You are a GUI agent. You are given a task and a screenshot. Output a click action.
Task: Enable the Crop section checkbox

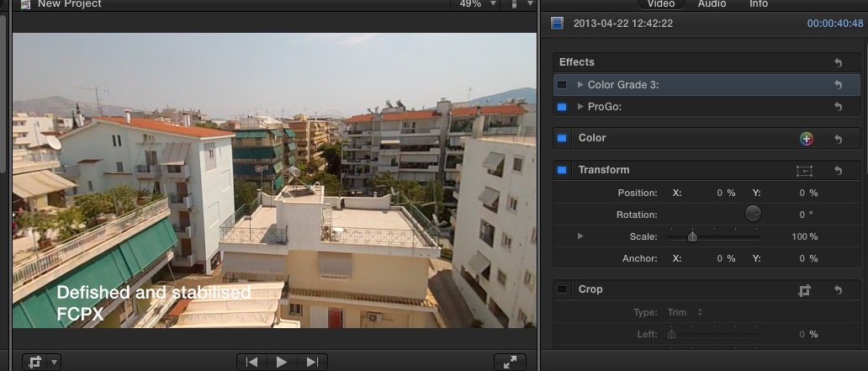562,289
